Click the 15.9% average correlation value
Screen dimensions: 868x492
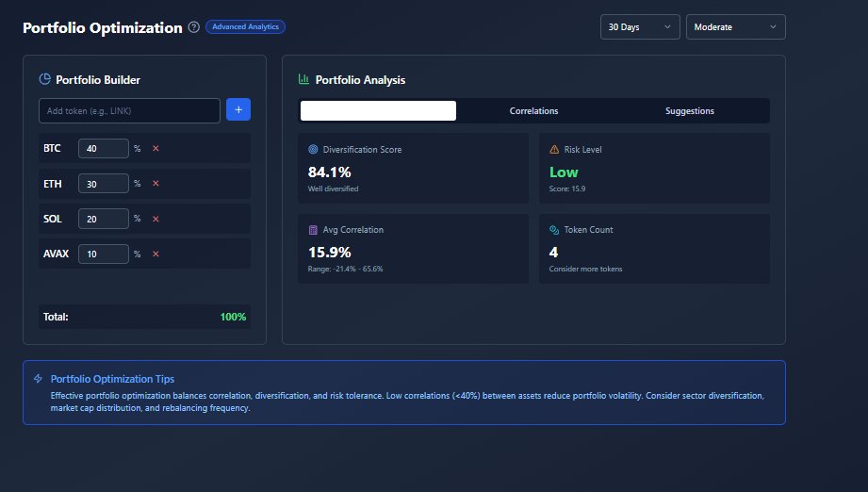coord(329,253)
